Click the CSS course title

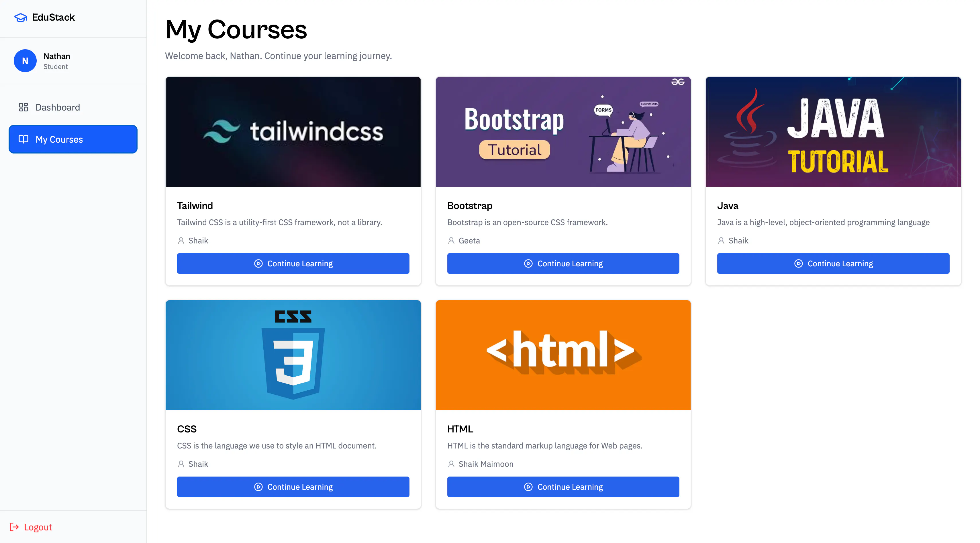coord(187,429)
